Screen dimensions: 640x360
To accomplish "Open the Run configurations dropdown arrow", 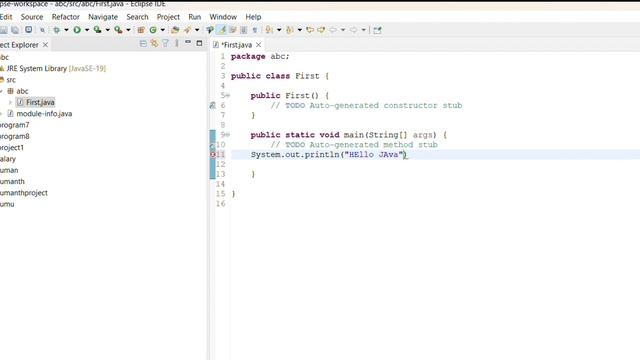I will 87,30.
